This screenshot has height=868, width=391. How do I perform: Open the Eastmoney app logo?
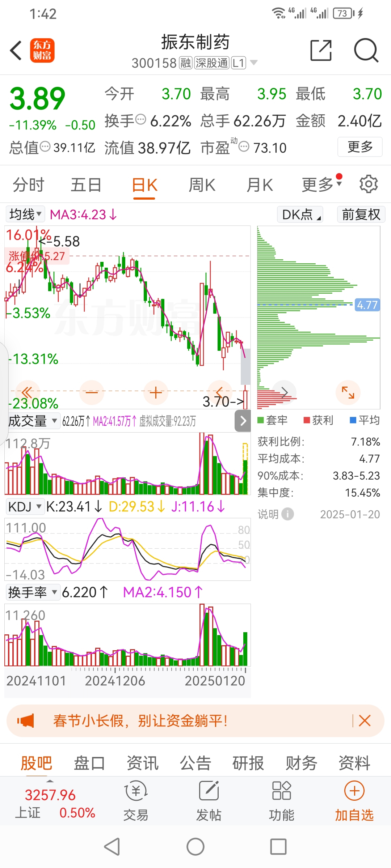click(x=42, y=50)
